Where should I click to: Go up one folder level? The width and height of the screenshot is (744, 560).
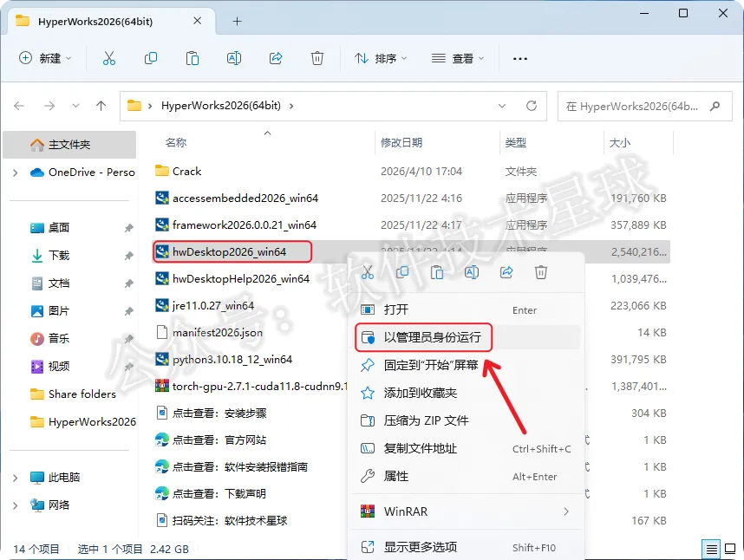coord(101,106)
